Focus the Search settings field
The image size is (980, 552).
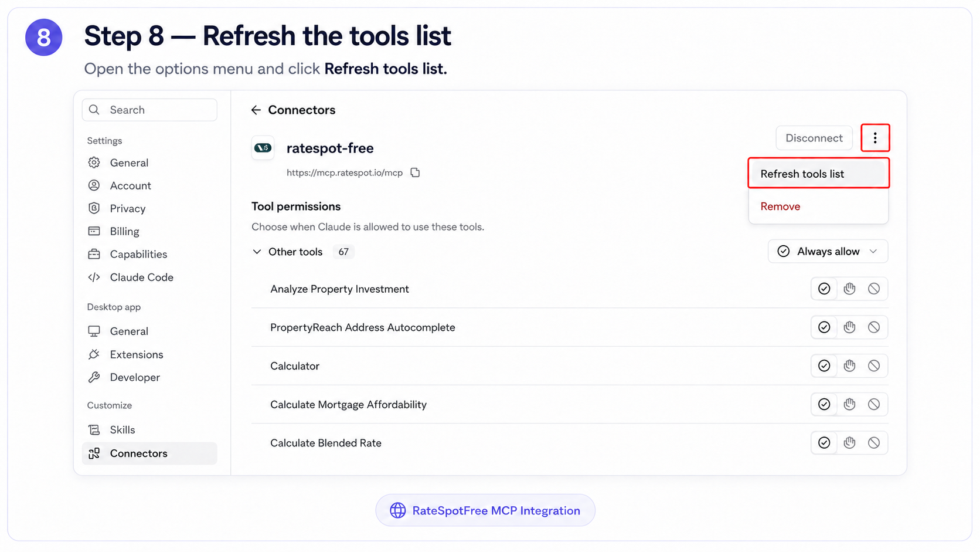[x=149, y=110]
